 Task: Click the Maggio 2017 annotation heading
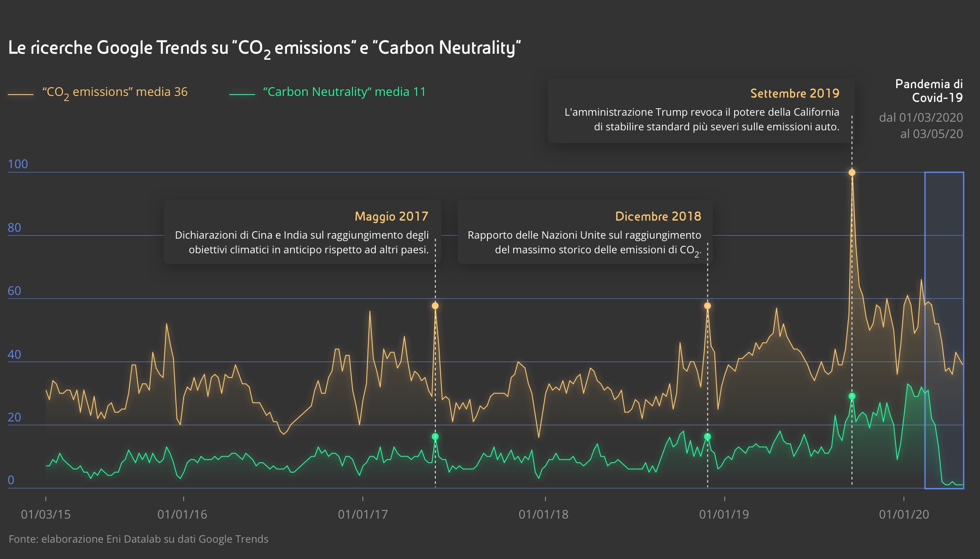pos(391,216)
